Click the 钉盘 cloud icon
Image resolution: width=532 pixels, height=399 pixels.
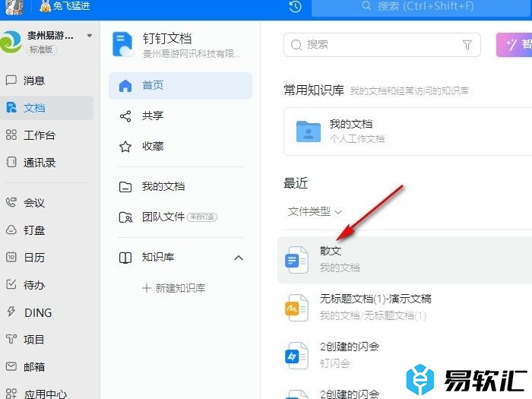[x=11, y=230]
